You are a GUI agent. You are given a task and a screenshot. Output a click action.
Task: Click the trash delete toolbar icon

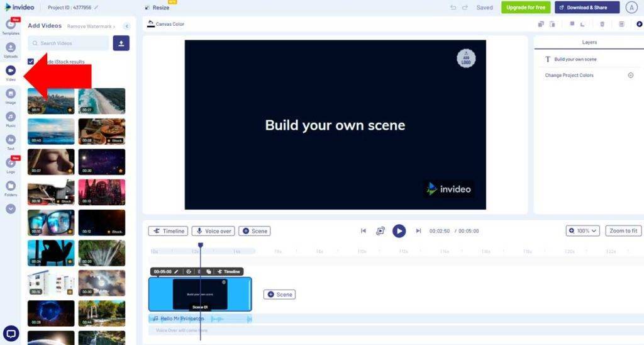pos(602,25)
